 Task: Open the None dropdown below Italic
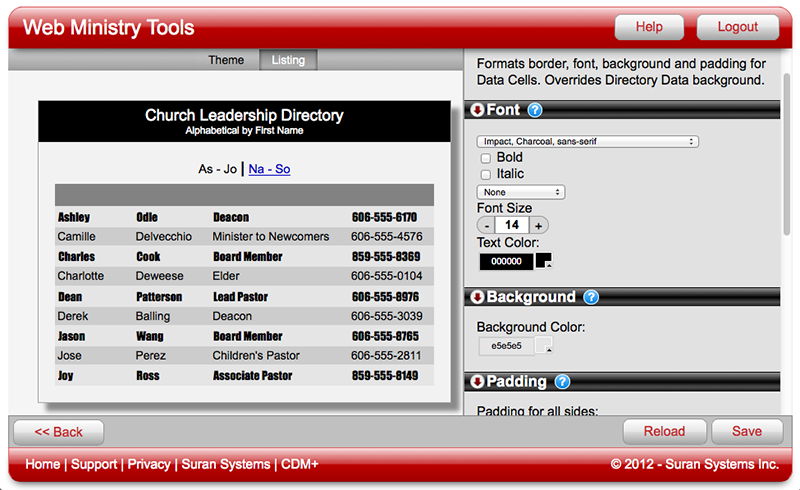pos(521,192)
